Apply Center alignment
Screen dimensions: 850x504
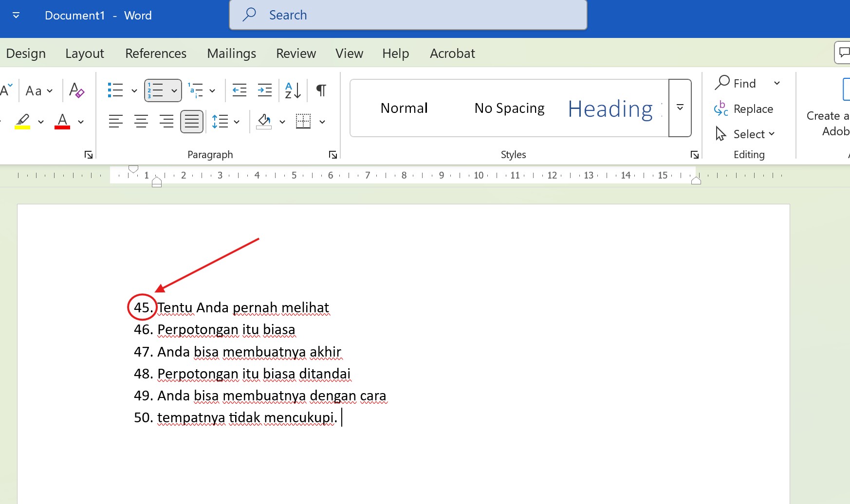pyautogui.click(x=141, y=121)
